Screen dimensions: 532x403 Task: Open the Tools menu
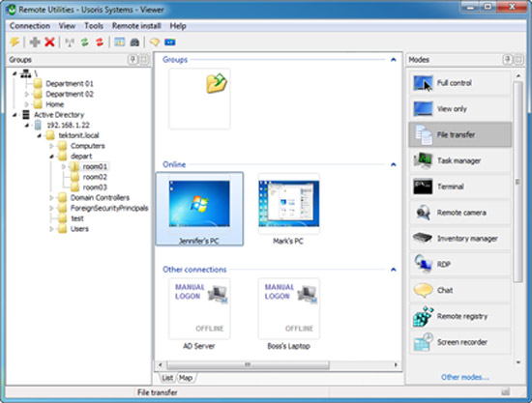[x=94, y=26]
